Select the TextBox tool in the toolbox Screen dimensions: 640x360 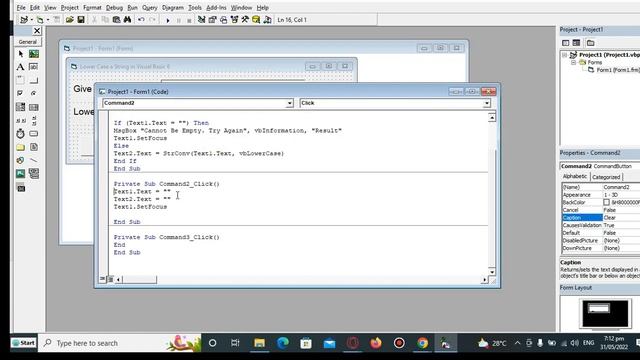tap(34, 67)
